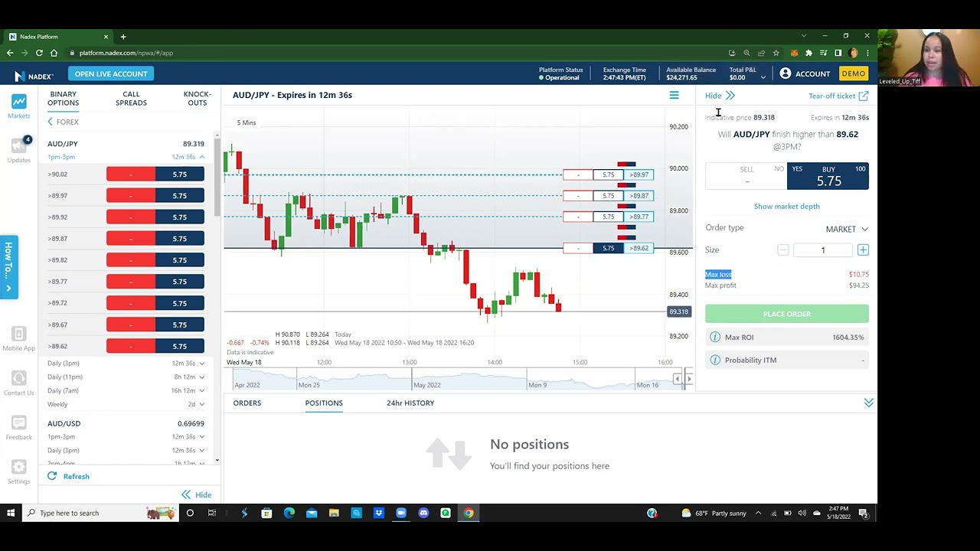Open Mobile App in the sidebar
The height and width of the screenshot is (551, 980).
[18, 339]
